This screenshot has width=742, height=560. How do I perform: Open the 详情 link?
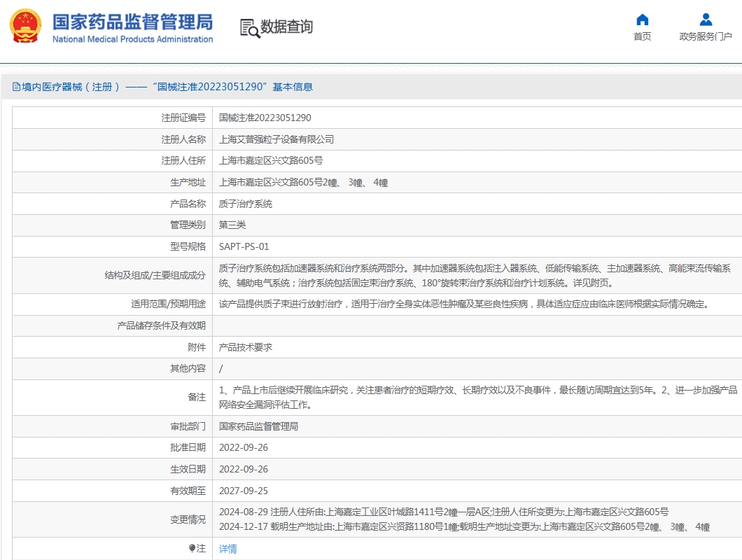click(x=227, y=549)
